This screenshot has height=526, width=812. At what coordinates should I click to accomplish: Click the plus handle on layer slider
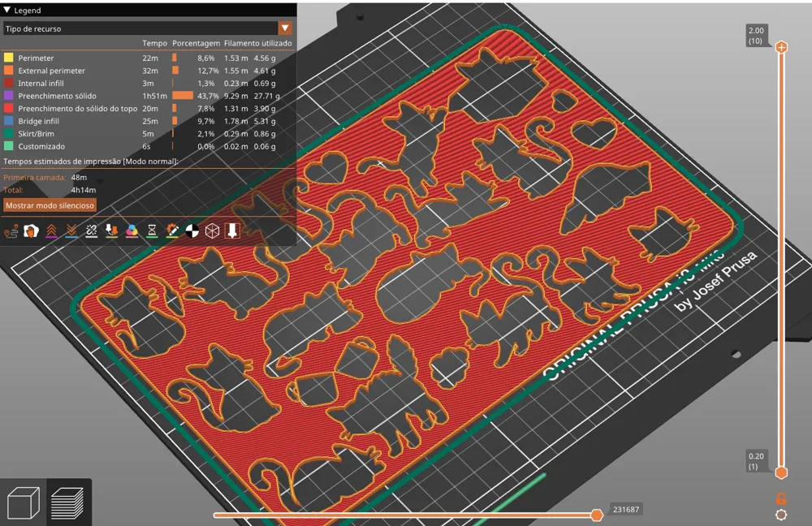click(x=781, y=48)
